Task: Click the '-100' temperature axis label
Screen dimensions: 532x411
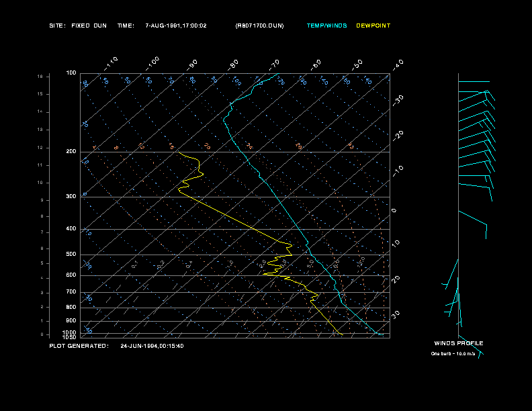Action: click(x=152, y=64)
